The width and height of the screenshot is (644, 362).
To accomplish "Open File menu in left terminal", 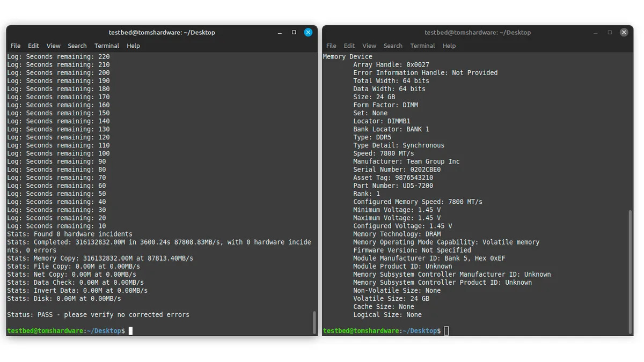I will point(16,46).
